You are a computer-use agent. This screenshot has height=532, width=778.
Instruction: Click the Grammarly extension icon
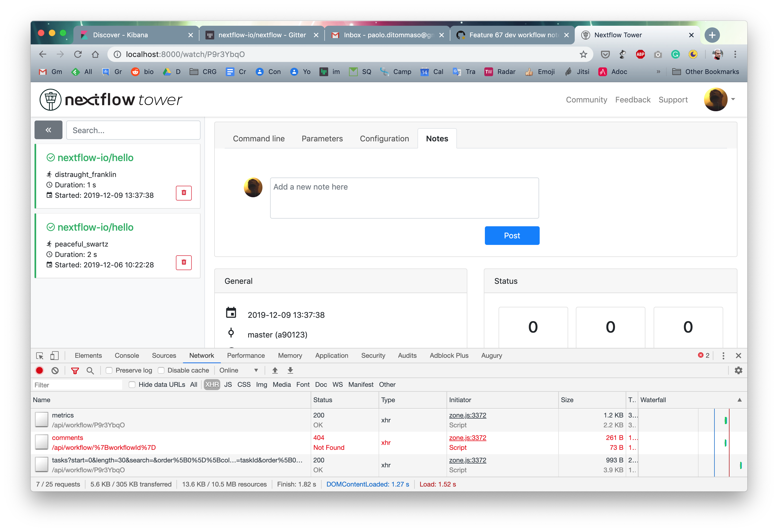tap(675, 54)
